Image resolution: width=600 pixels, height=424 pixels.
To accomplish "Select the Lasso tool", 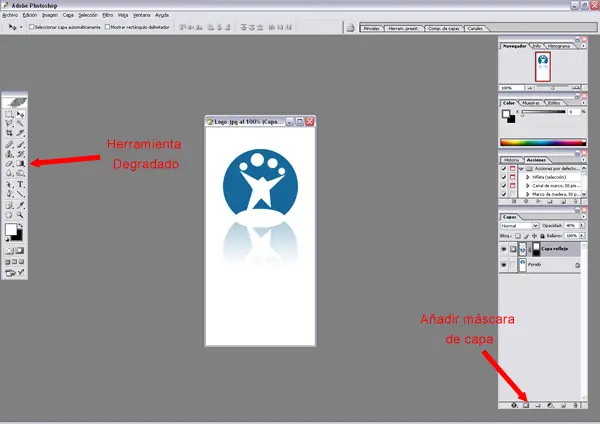I will (x=9, y=123).
